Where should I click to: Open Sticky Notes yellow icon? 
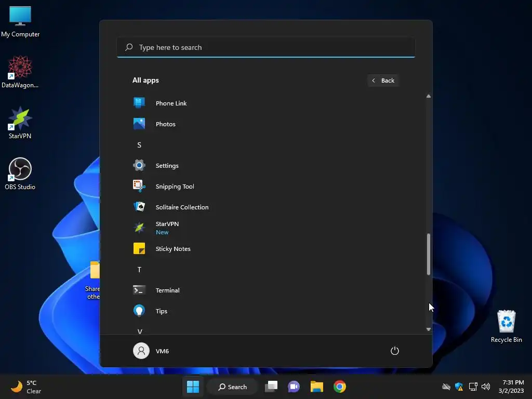click(139, 248)
